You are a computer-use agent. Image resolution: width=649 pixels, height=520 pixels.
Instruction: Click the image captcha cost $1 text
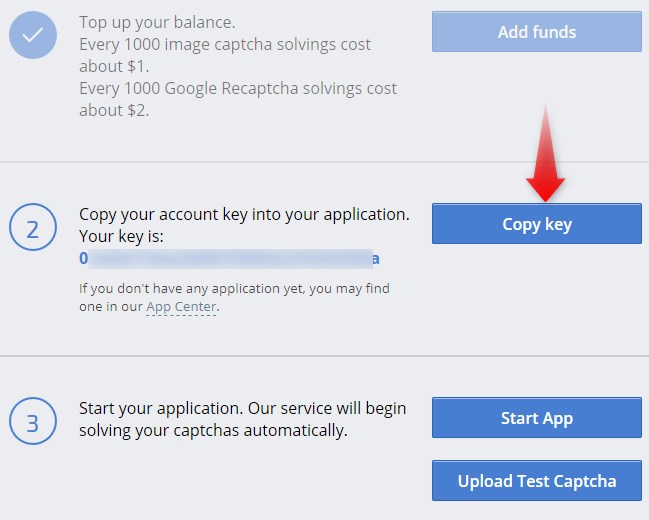tap(225, 55)
